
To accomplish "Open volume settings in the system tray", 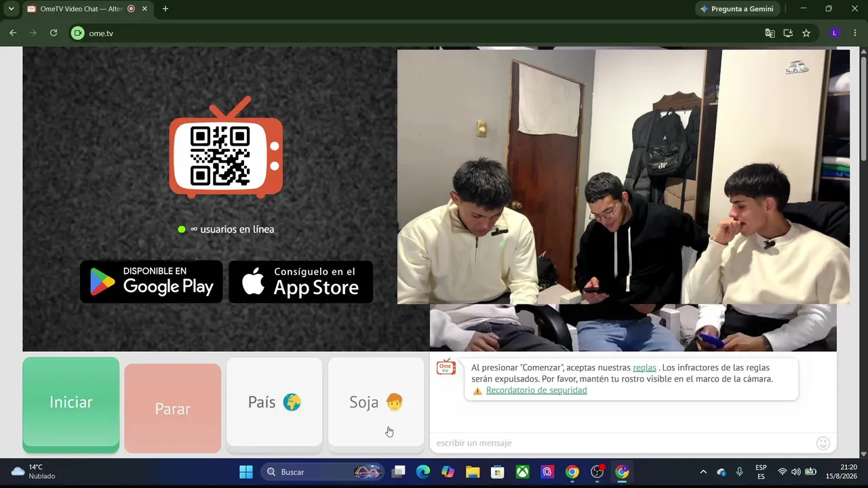I will click(x=796, y=472).
